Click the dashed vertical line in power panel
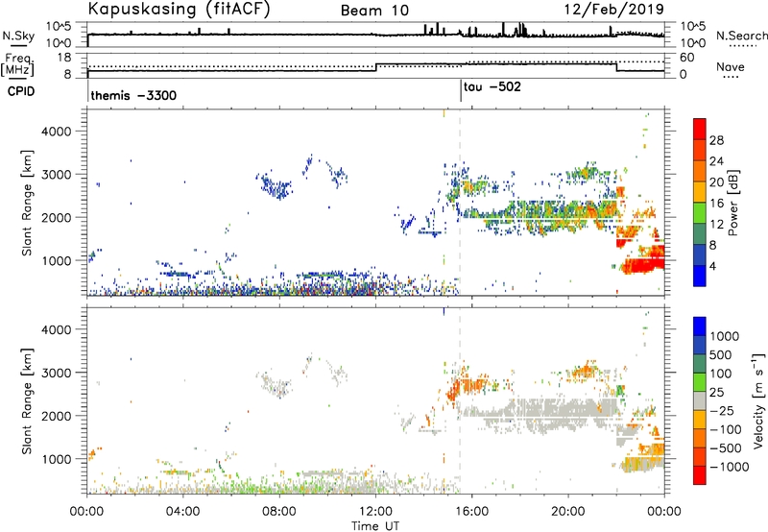Screen dimensions: 768x532 (x=460, y=203)
